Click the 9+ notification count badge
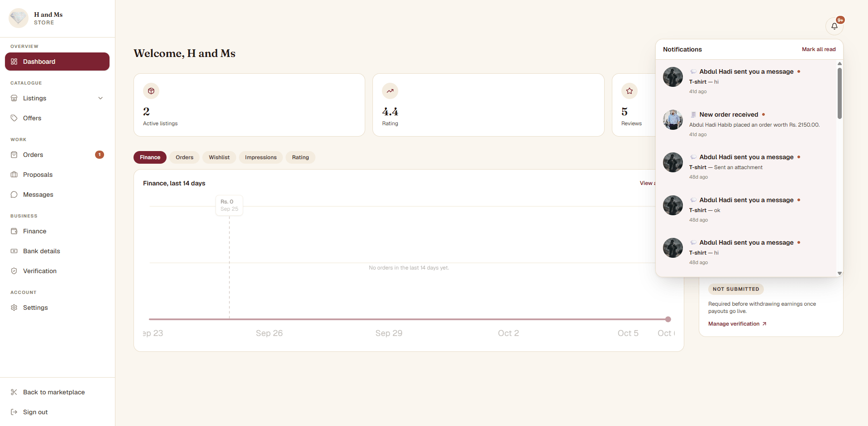The height and width of the screenshot is (426, 868). click(x=840, y=20)
